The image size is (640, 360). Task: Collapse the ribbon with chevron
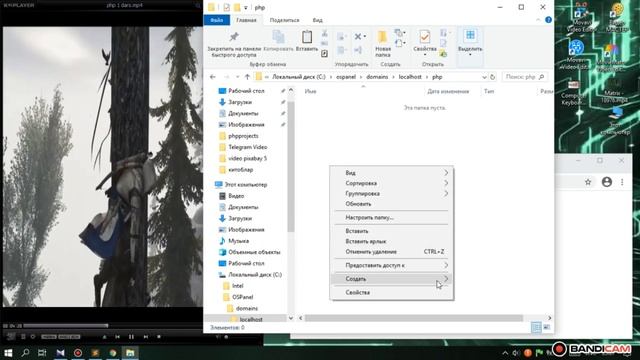pyautogui.click(x=538, y=20)
